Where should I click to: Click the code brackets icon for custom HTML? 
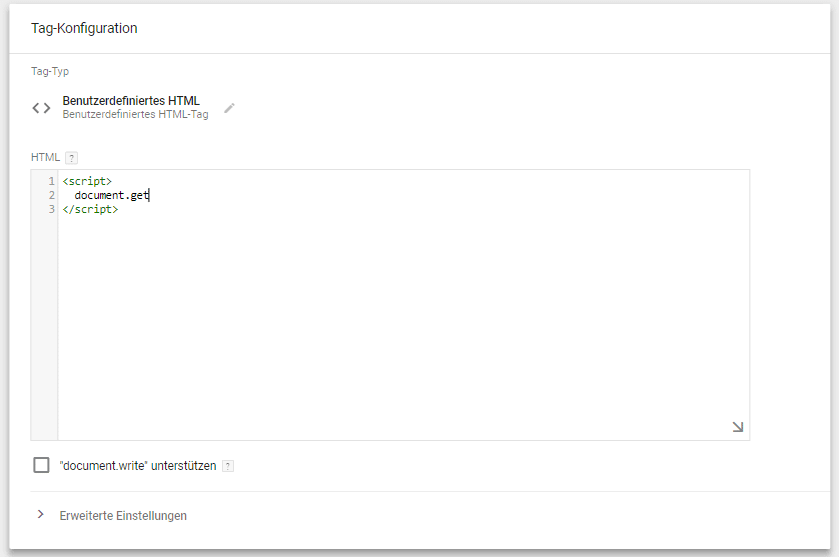click(x=41, y=108)
